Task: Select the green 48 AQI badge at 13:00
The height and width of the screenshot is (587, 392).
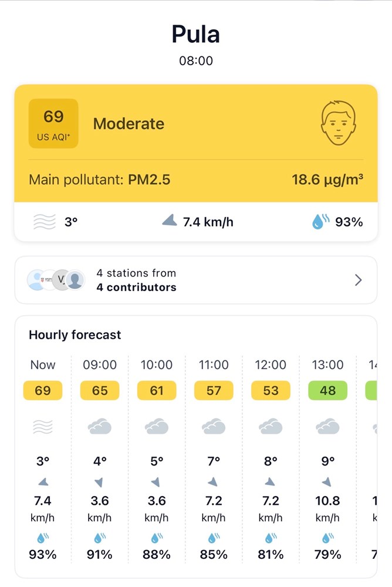Action: [327, 390]
